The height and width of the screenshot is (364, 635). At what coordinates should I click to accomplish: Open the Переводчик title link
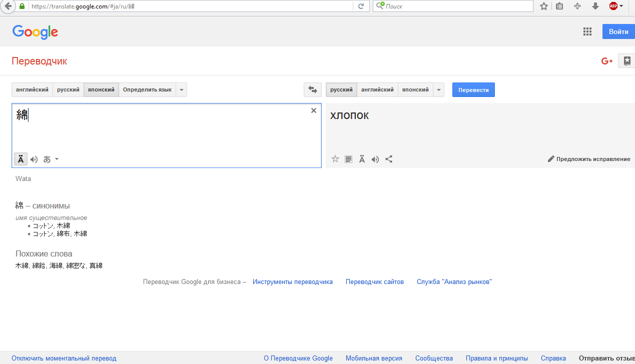click(x=39, y=61)
